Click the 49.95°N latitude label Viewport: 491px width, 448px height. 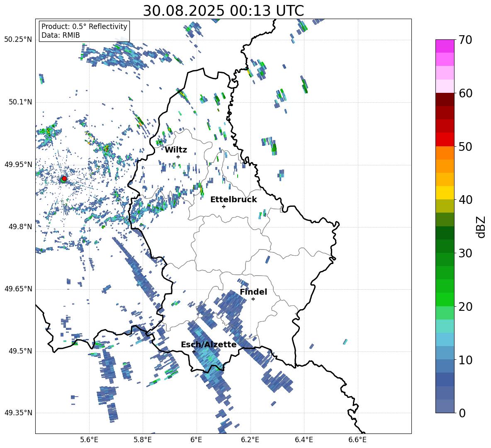[x=18, y=165]
